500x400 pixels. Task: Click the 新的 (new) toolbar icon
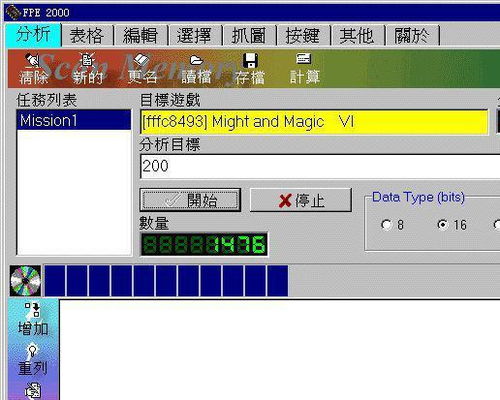[87, 60]
